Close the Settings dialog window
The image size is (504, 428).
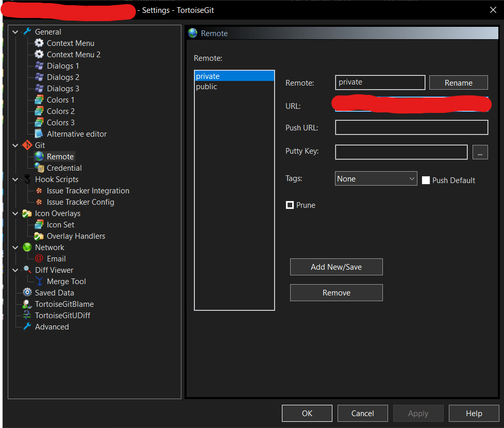coord(493,10)
